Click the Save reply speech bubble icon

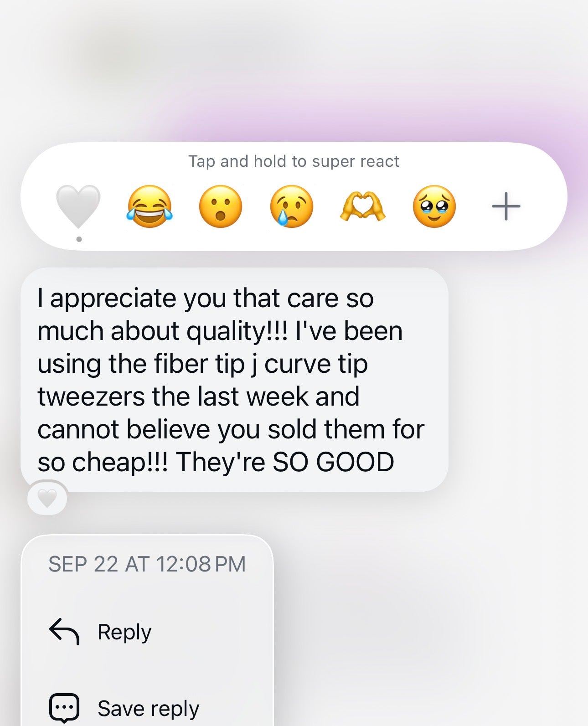point(64,708)
